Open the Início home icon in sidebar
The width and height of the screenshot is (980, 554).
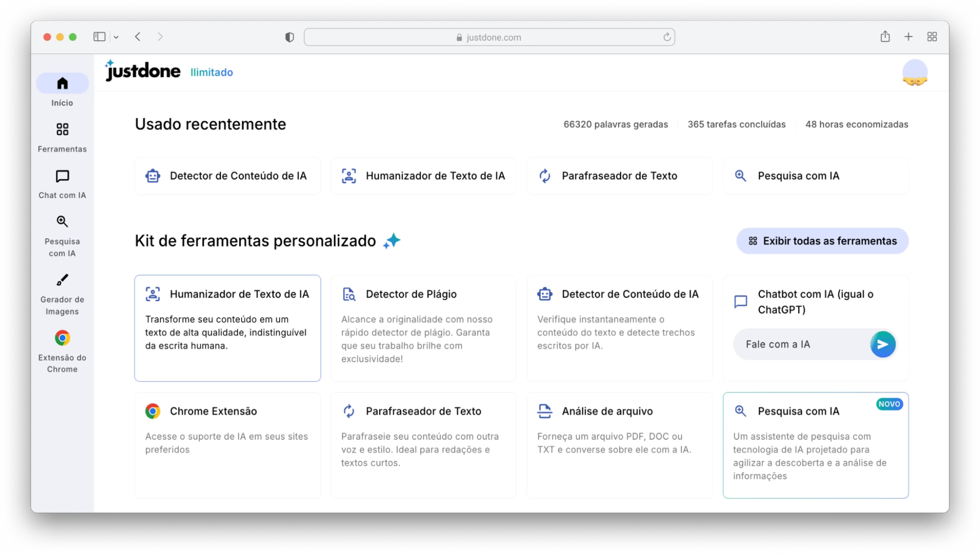coord(62,83)
